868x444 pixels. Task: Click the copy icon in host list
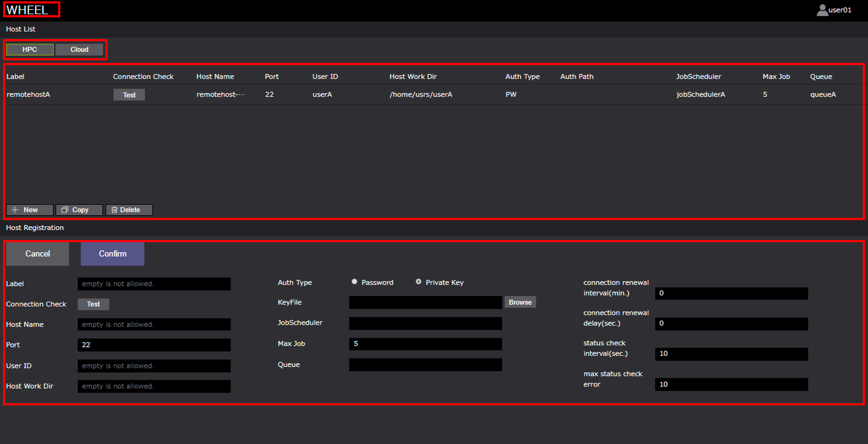[65, 210]
